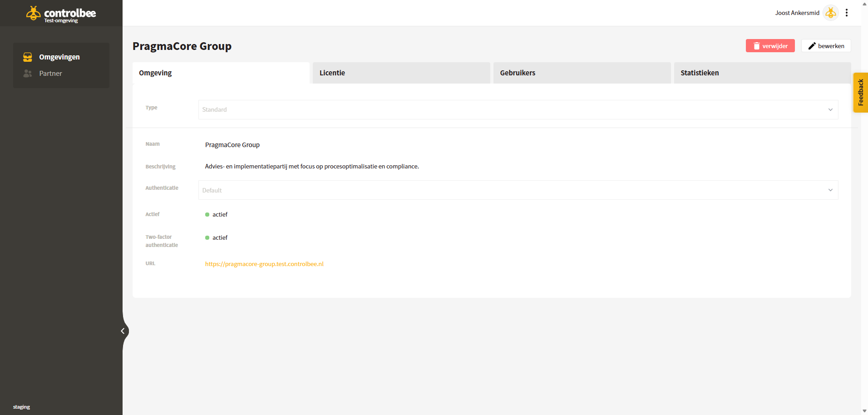Viewport: 868px width, 415px height.
Task: Click the page scrollbar down arrow
Action: click(864, 411)
